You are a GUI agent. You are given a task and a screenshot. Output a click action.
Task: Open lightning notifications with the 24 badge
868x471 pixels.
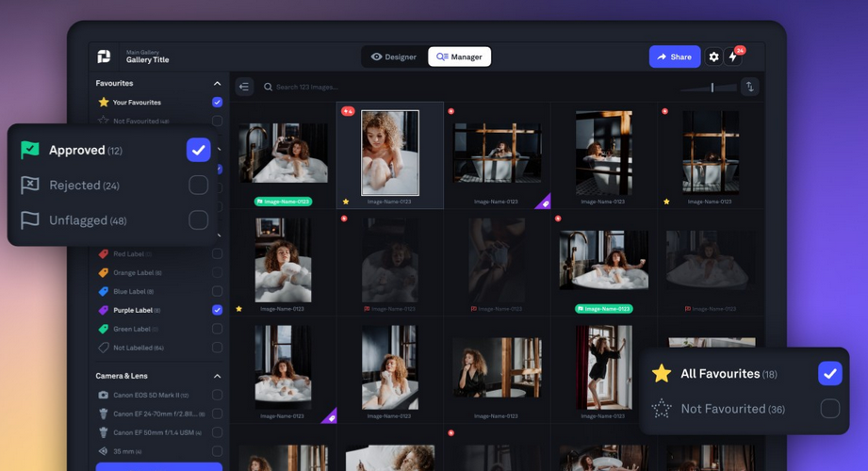pyautogui.click(x=733, y=57)
